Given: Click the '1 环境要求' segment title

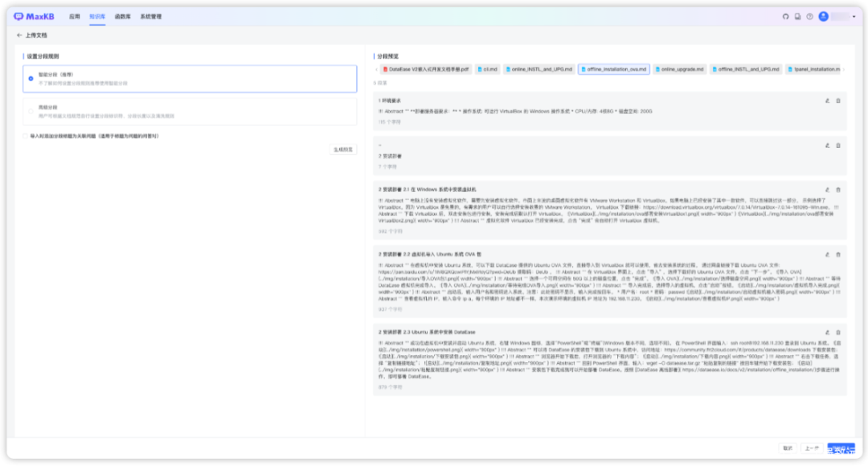Looking at the screenshot, I should 390,100.
